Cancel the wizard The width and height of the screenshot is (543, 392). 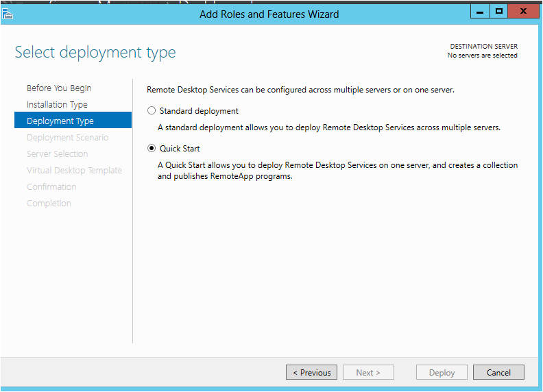(498, 372)
